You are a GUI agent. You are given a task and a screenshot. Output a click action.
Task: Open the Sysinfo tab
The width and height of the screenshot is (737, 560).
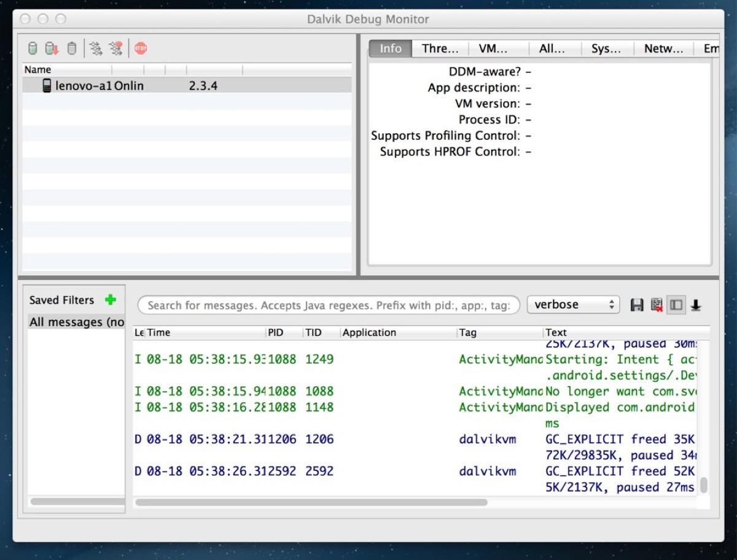(x=606, y=49)
